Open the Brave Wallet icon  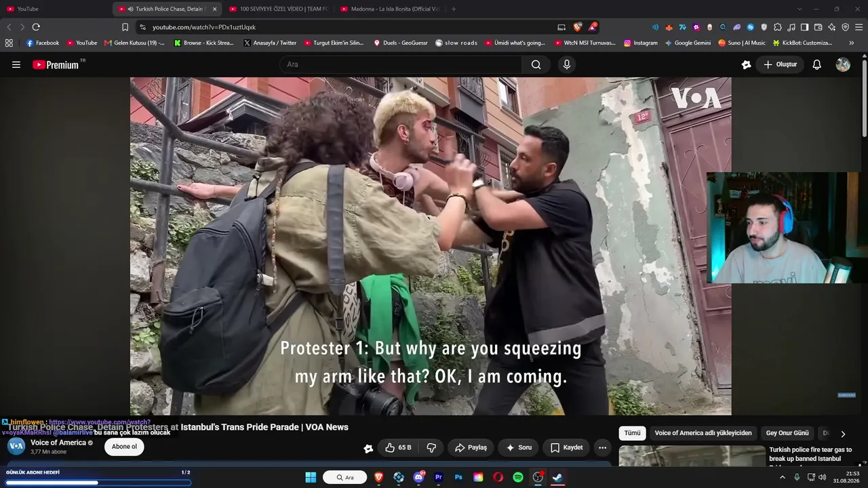(x=818, y=27)
